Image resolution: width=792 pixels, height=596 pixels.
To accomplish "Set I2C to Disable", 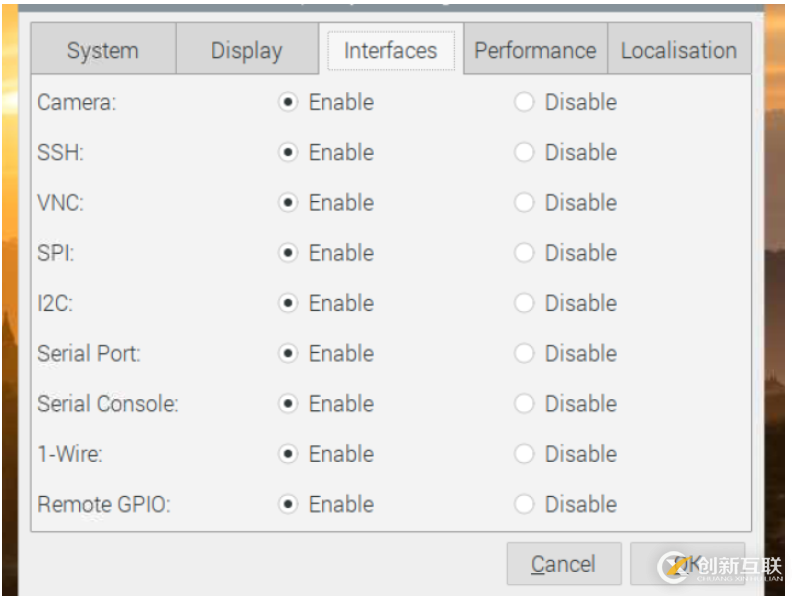I will 524,304.
